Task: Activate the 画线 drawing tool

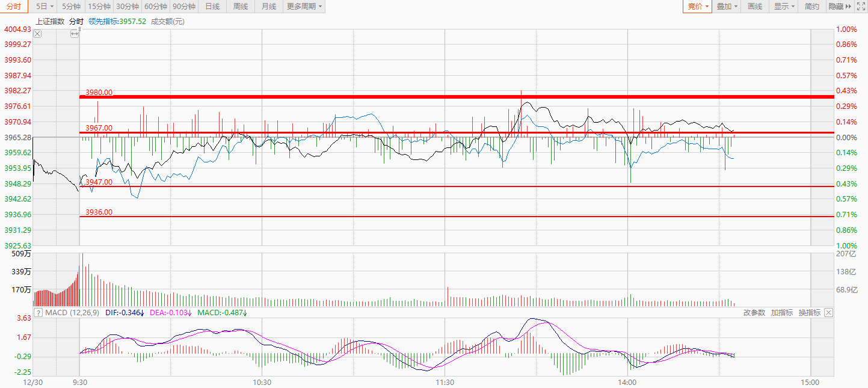Action: coord(754,7)
